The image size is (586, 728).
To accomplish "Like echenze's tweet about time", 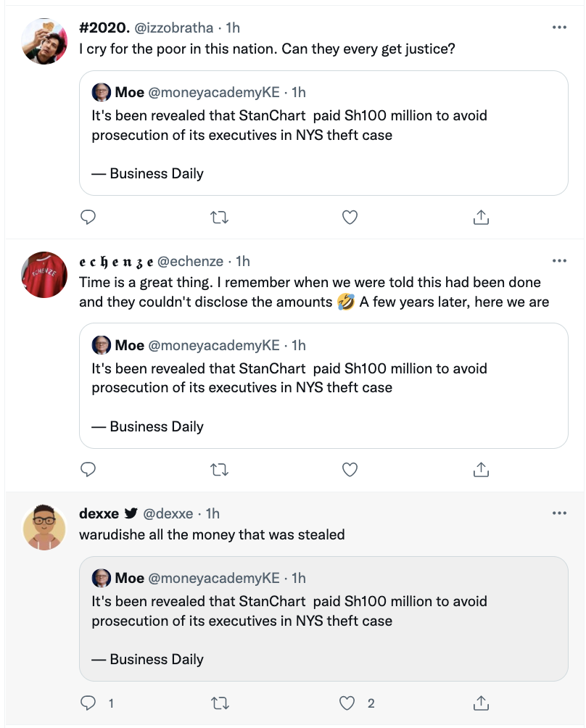I will [350, 470].
